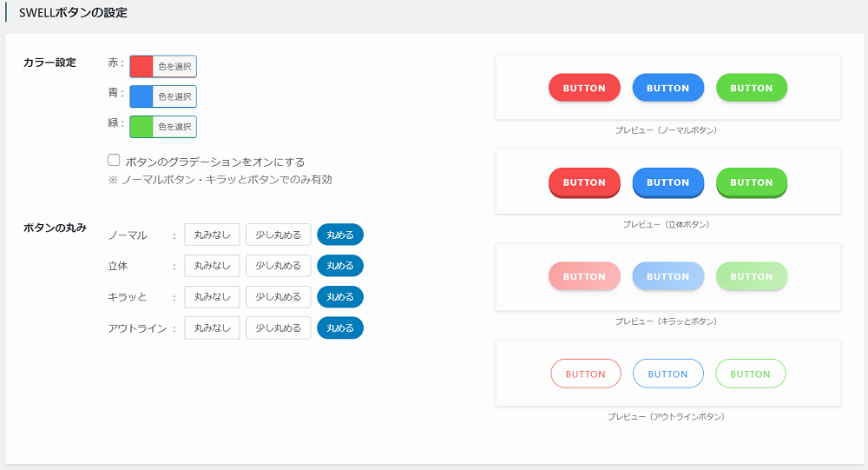Choose 丸みなし for 立体 button
Screen dimensions: 868x470
click(212, 266)
